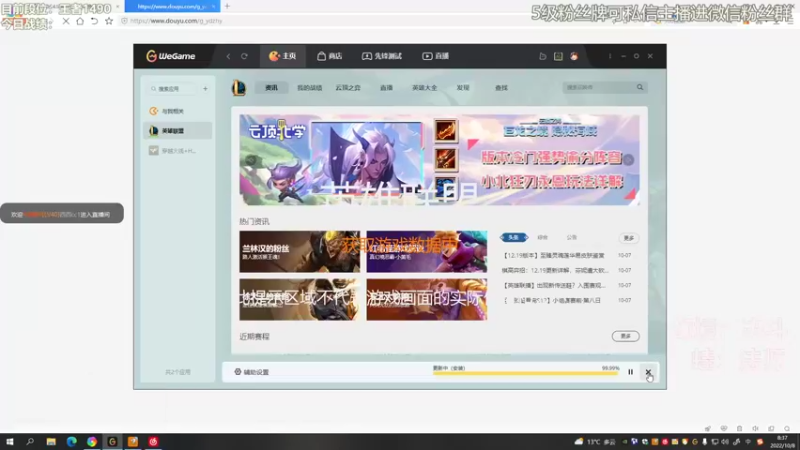Bookmark page with browser star icon
The width and height of the screenshot is (800, 450).
109,21
